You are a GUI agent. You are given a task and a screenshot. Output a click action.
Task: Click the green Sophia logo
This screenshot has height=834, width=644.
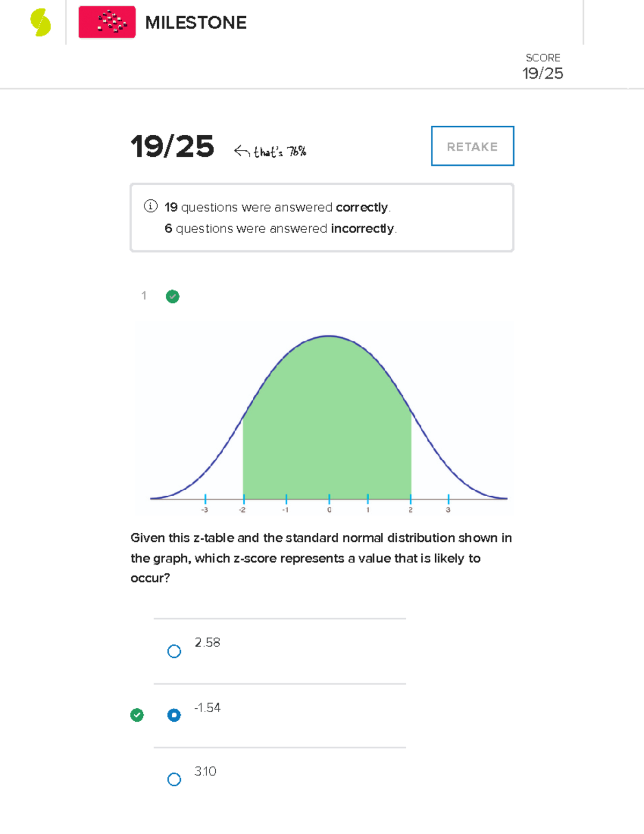click(41, 23)
